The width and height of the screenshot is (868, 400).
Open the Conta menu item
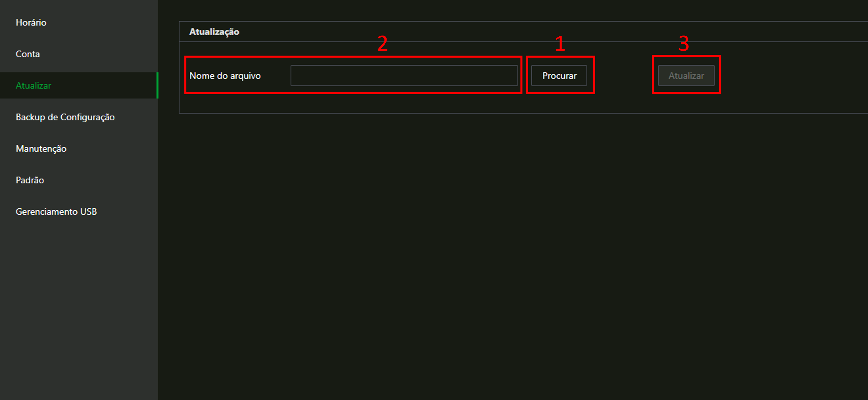28,54
